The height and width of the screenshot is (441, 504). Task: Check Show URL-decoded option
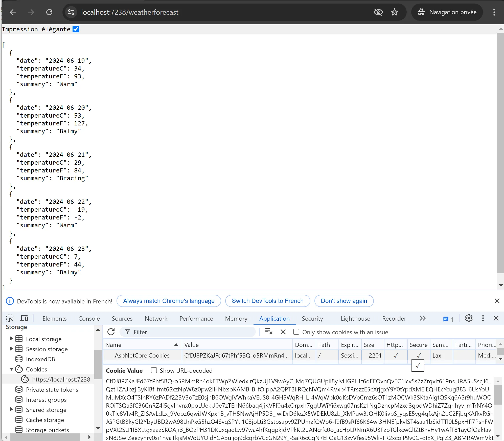tap(154, 370)
